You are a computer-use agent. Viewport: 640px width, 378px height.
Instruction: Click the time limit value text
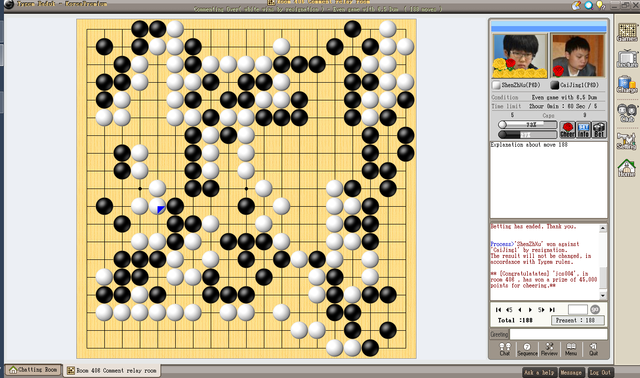tap(563, 106)
